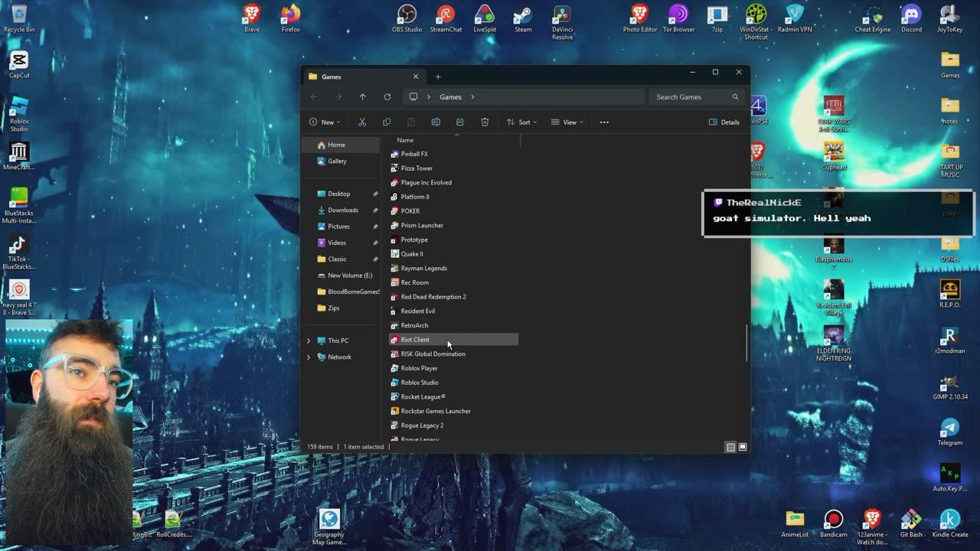The height and width of the screenshot is (551, 980).
Task: Click the Share icon in Explorer toolbar
Action: click(x=460, y=122)
